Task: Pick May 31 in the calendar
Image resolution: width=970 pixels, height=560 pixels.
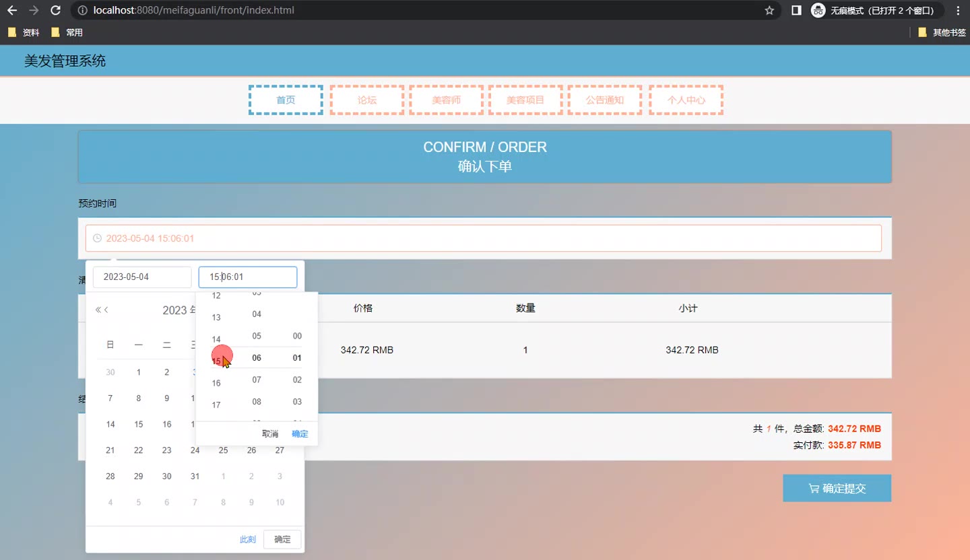Action: [x=195, y=477]
